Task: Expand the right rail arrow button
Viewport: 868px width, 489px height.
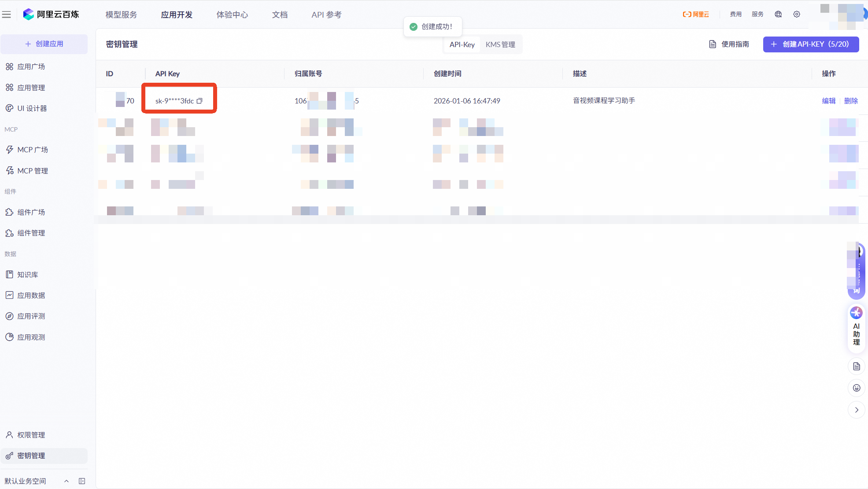Action: 856,410
